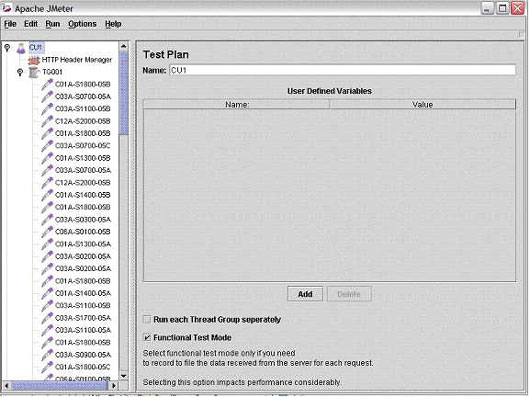
Task: Click the tree vertical scrollbar thumb
Action: click(x=124, y=93)
